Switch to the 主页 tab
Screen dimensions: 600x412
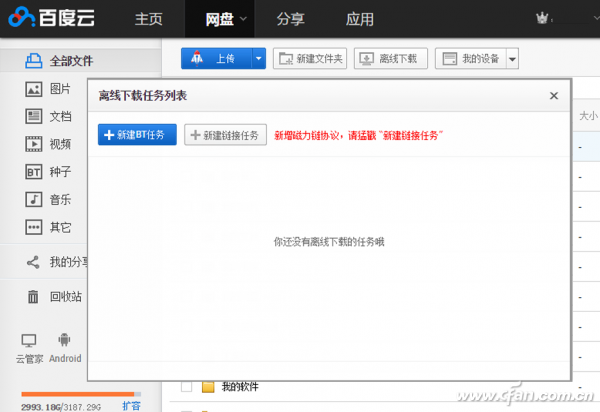(149, 18)
